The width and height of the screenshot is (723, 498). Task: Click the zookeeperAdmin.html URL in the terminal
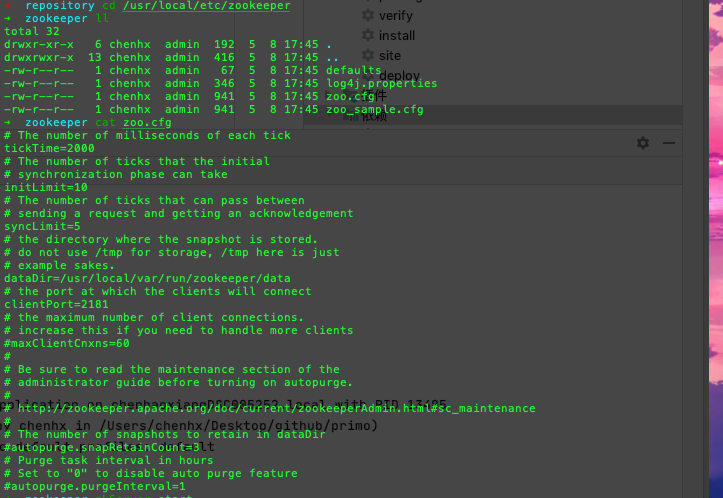[277, 408]
